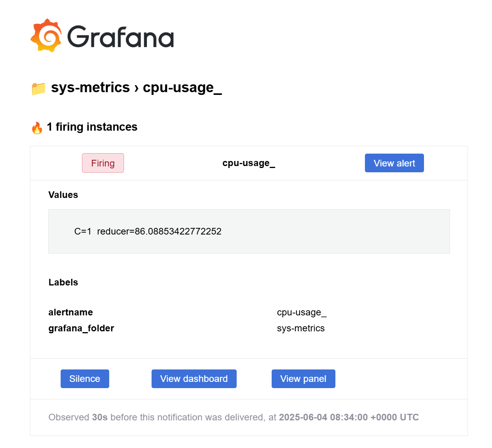This screenshot has width=492, height=448.
Task: Click the fire icon beside firing instances
Action: tap(37, 128)
